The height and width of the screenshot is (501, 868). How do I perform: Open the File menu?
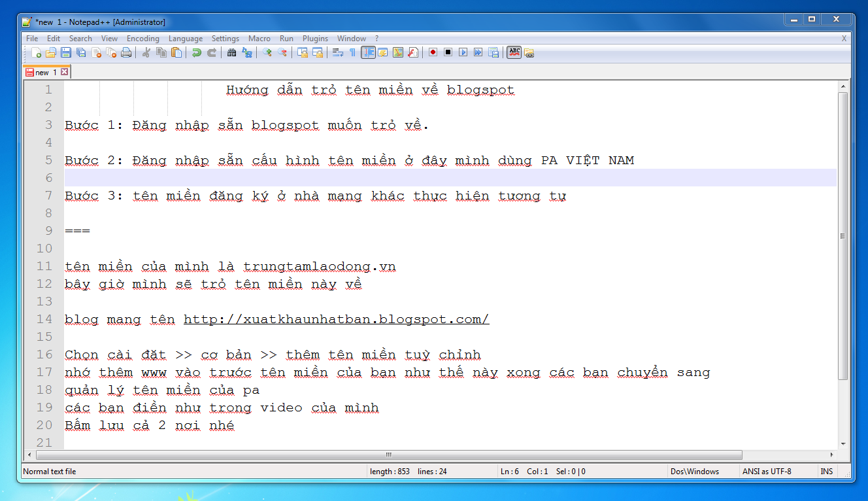click(x=32, y=39)
